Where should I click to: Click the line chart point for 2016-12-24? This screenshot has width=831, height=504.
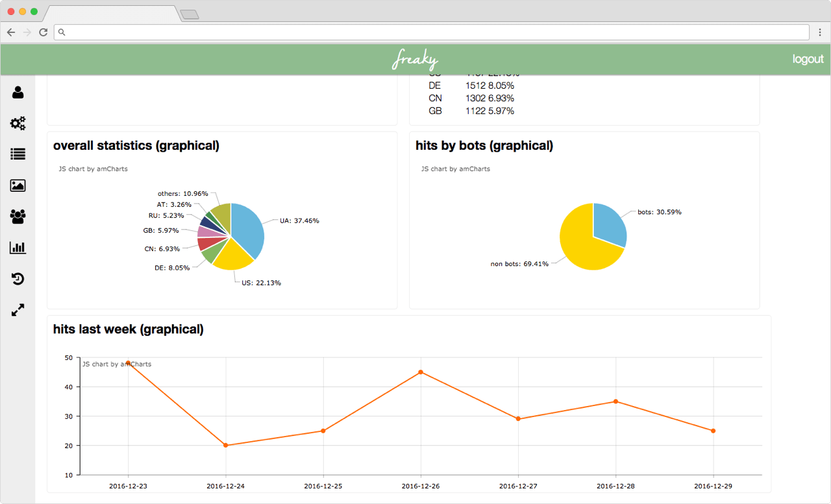225,446
